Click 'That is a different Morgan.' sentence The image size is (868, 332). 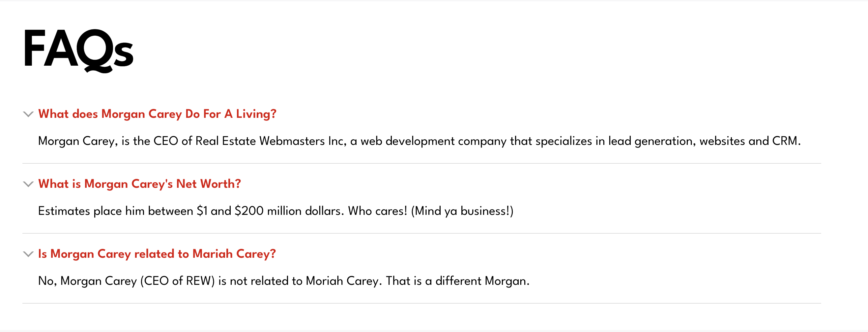[x=458, y=281]
